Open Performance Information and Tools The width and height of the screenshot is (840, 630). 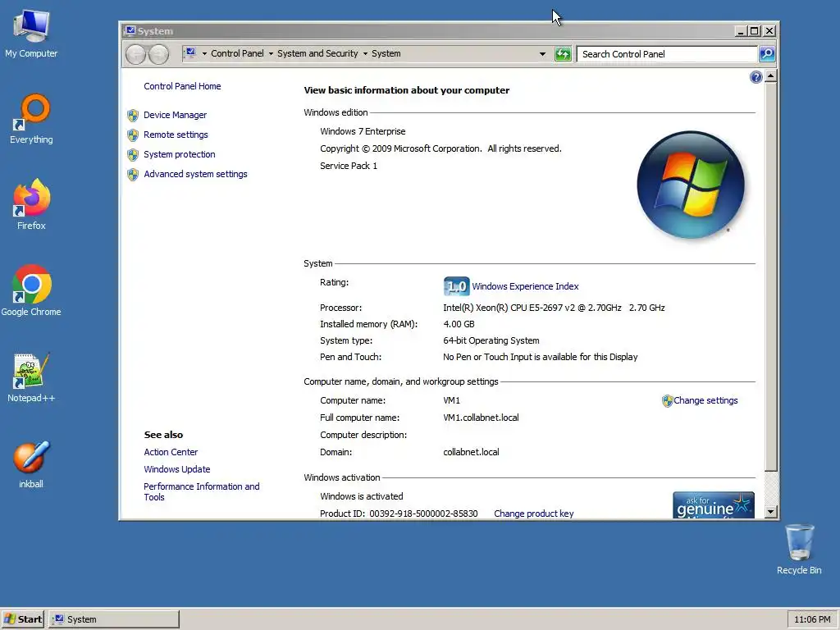(202, 492)
